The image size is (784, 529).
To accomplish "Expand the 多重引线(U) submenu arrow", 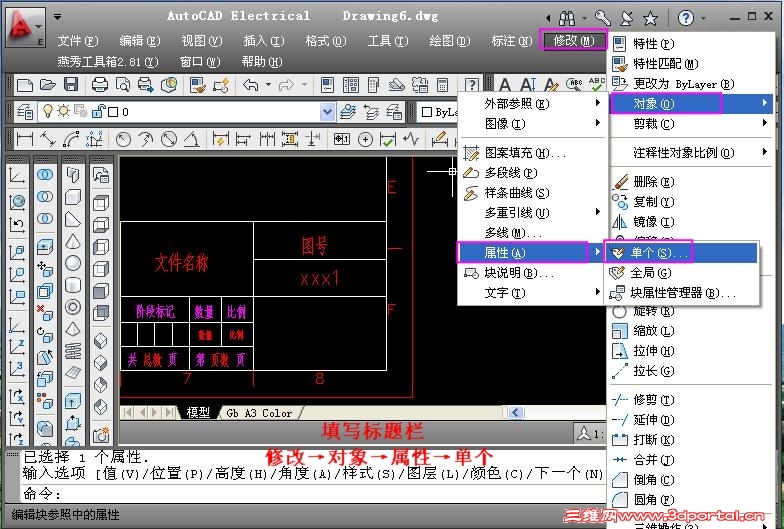I will pos(598,212).
